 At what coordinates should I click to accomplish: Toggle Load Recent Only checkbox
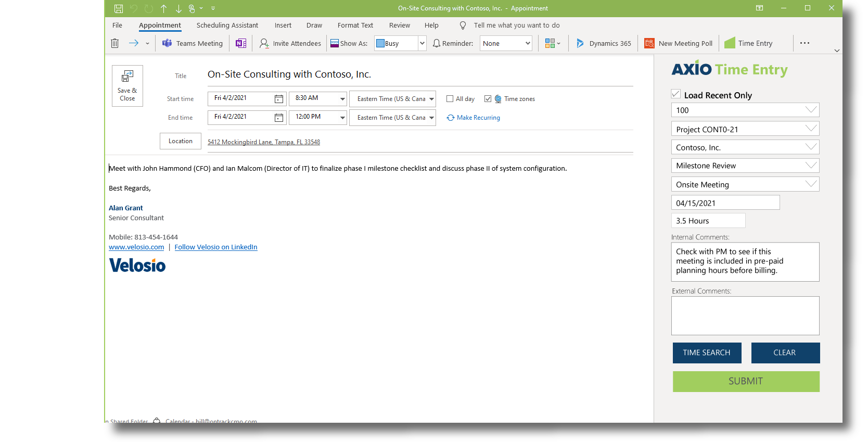click(676, 94)
